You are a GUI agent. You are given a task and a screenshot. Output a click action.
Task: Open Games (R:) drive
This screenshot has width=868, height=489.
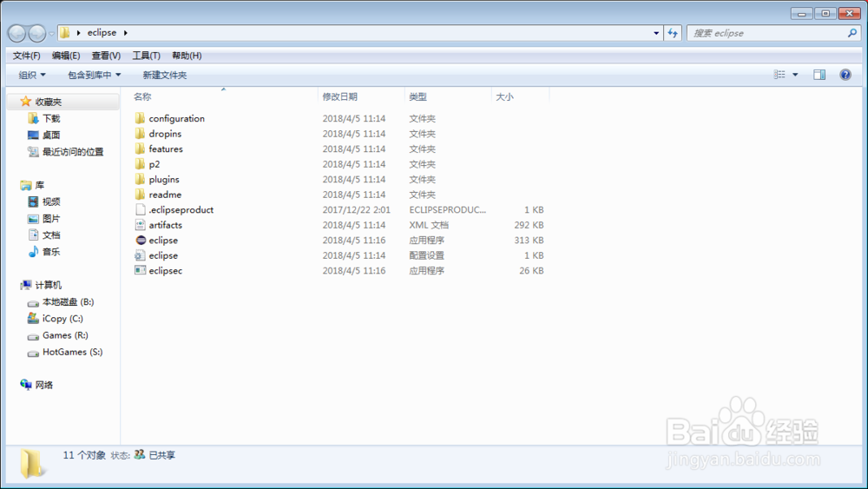pos(65,335)
